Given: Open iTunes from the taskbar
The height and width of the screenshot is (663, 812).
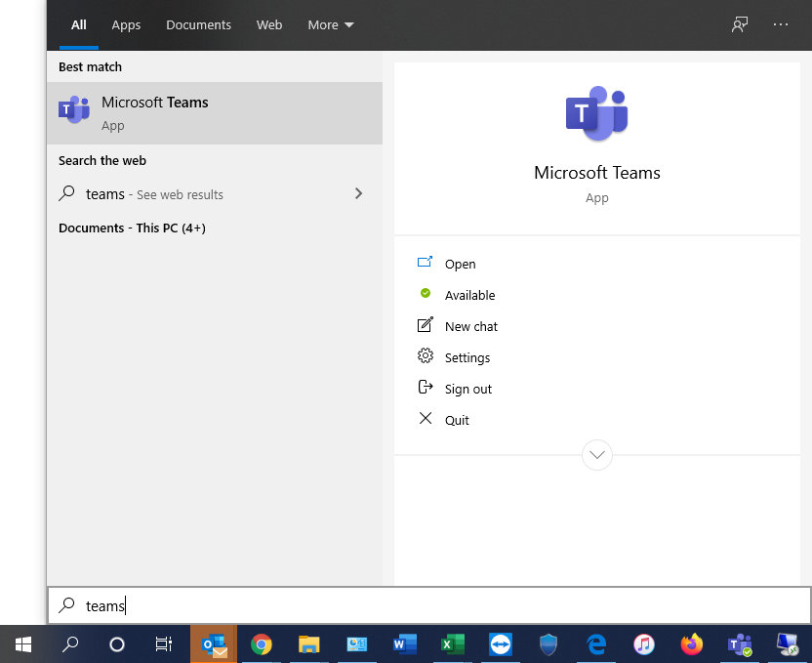Looking at the screenshot, I should 644,644.
